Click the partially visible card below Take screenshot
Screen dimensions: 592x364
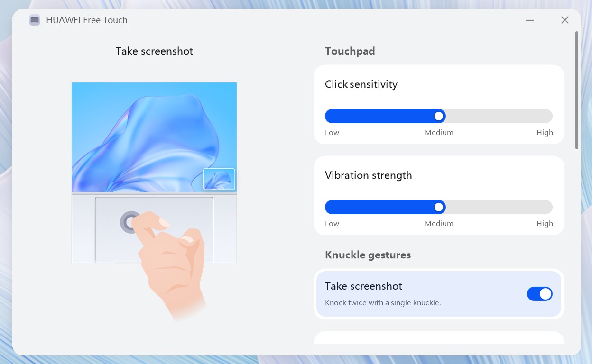439,337
